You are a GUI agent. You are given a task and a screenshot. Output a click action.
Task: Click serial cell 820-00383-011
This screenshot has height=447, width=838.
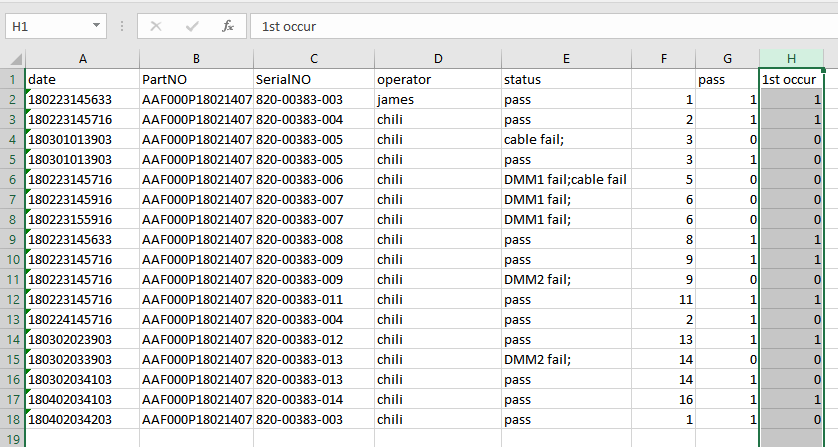pyautogui.click(x=314, y=299)
